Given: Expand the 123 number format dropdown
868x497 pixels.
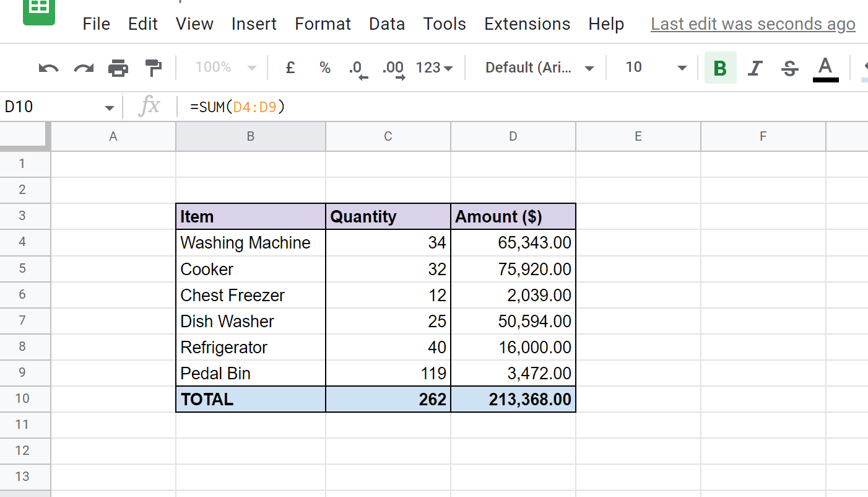Looking at the screenshot, I should [x=434, y=68].
